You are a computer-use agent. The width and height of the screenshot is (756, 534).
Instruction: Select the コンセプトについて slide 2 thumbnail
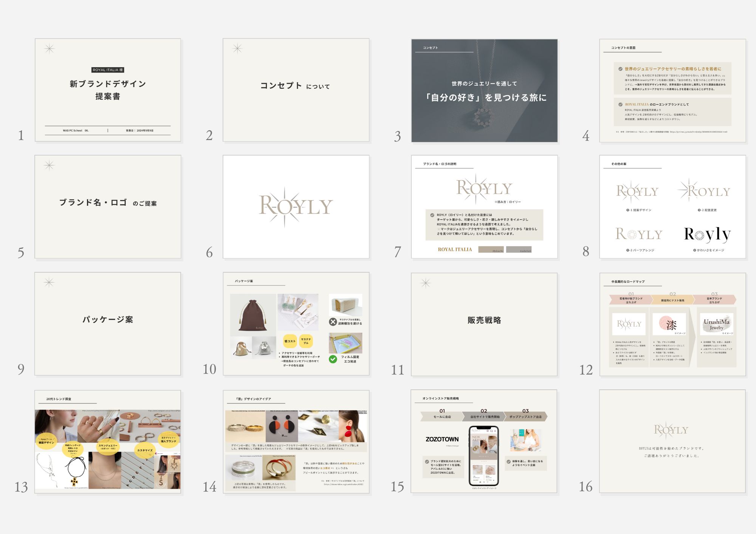tap(296, 90)
